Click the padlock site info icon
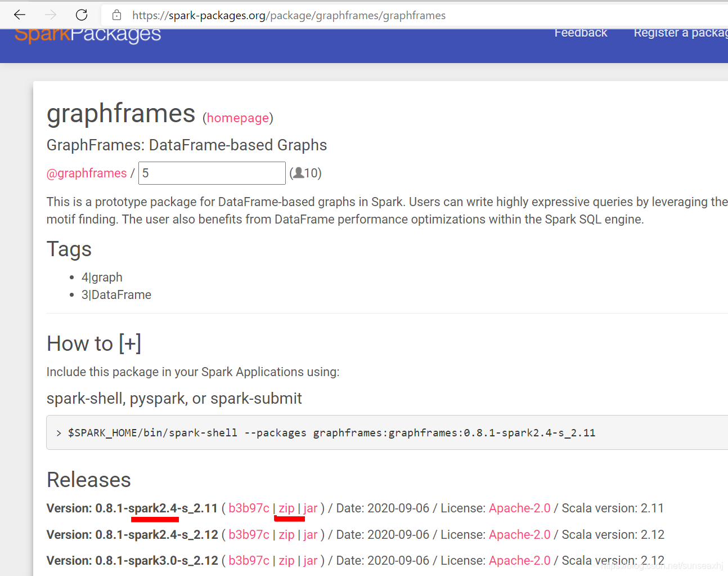 point(117,15)
